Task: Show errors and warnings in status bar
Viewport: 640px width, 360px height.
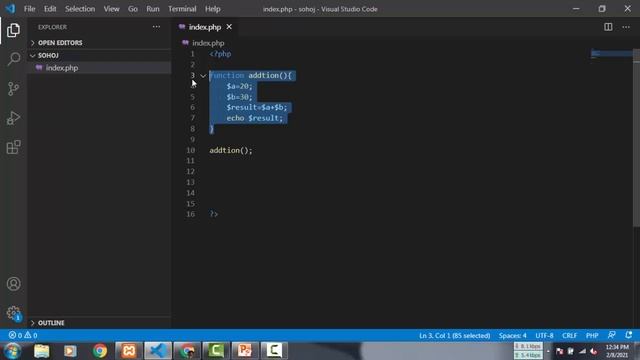Action: coord(23,336)
